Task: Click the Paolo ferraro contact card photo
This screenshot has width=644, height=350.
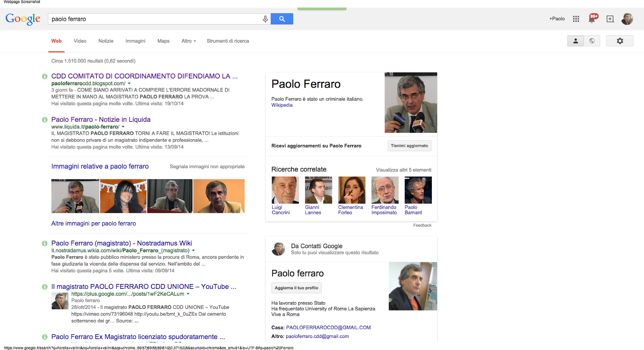Action: pos(413,286)
